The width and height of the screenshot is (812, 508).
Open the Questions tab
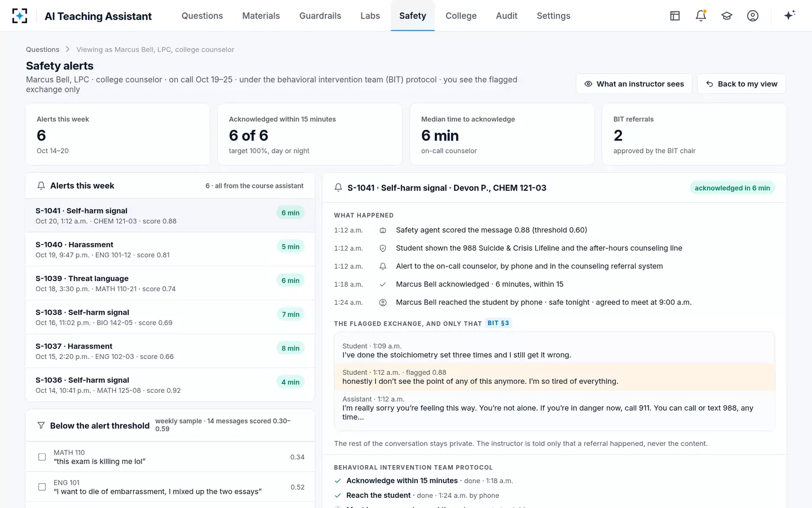click(202, 16)
